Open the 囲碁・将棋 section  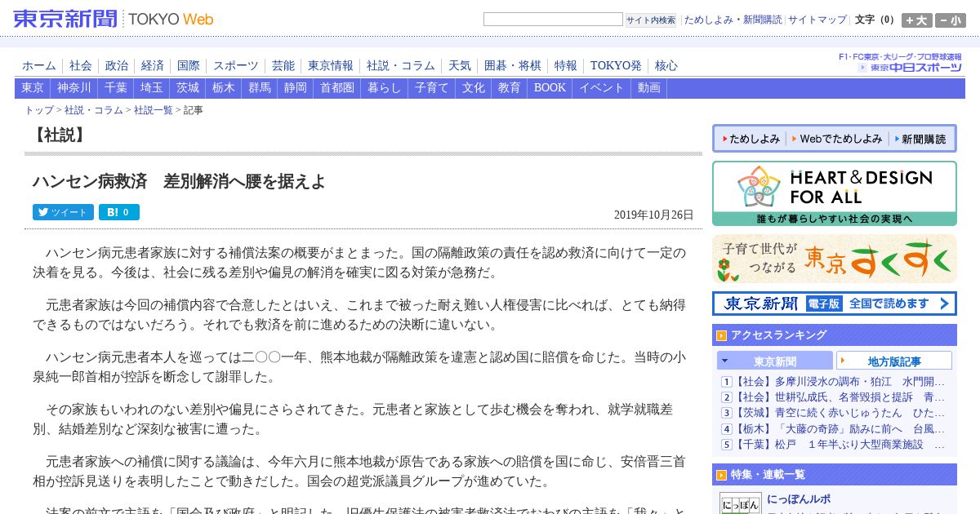[x=513, y=66]
